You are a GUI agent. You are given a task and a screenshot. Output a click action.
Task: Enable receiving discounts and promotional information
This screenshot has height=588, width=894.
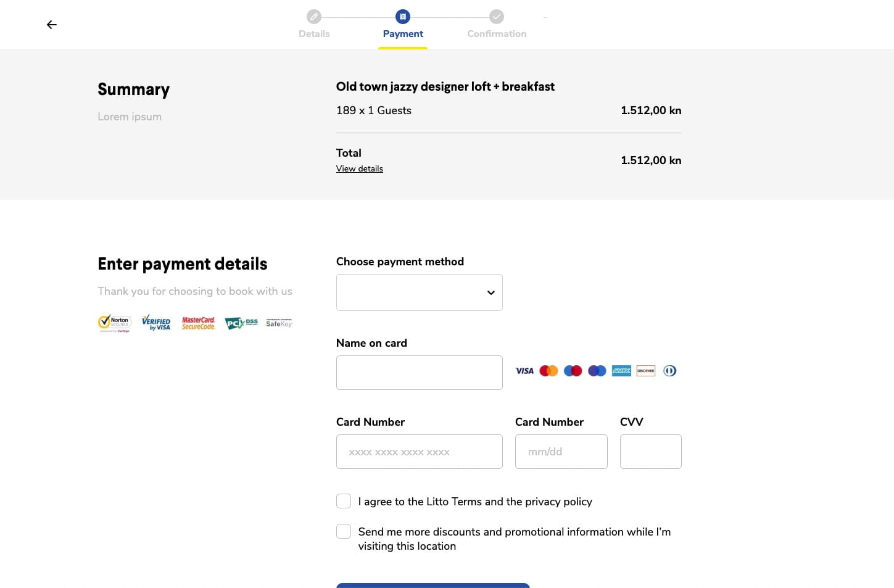(344, 531)
